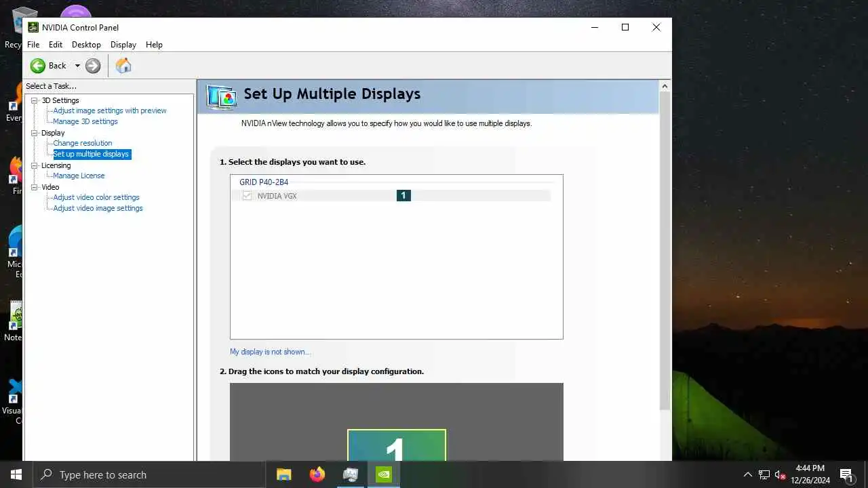Open Adjust video image settings
The width and height of the screenshot is (868, 488).
[x=98, y=208]
